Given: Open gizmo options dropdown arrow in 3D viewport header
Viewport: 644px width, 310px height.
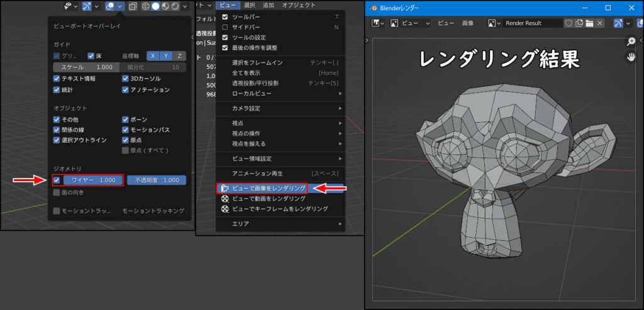Looking at the screenshot, I should point(97,6).
